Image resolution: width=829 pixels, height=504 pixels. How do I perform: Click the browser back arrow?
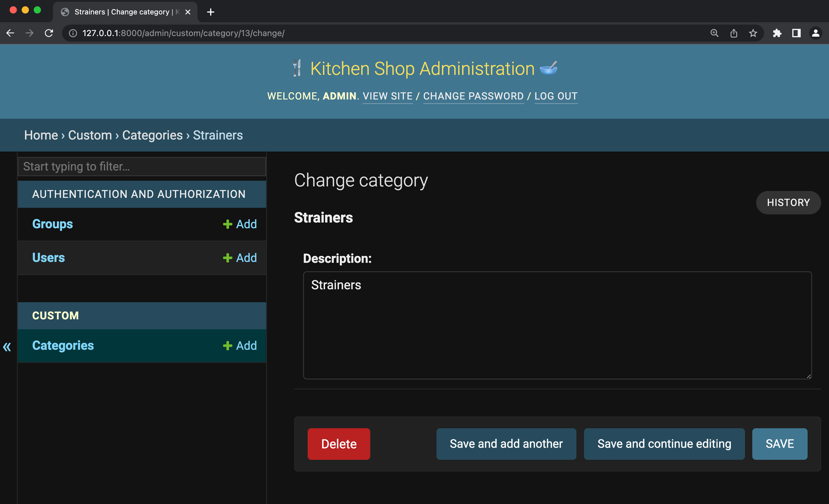click(10, 33)
